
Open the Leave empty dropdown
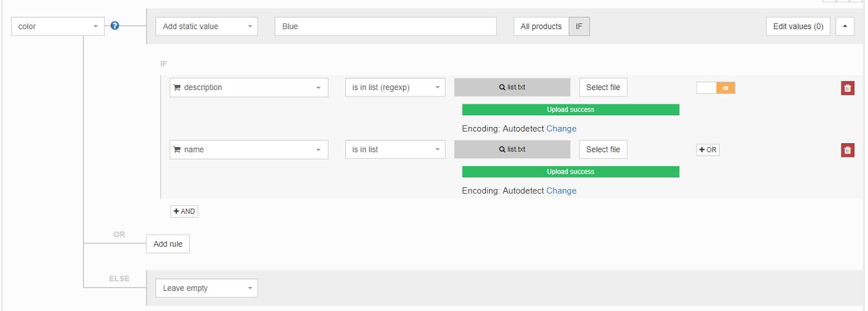[x=207, y=288]
